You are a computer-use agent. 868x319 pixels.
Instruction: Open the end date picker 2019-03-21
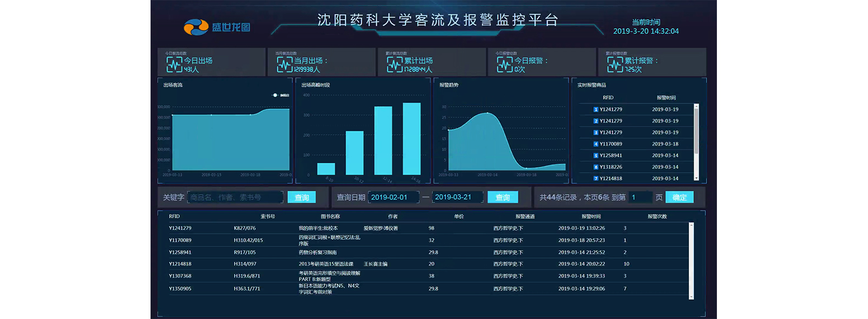(x=457, y=197)
